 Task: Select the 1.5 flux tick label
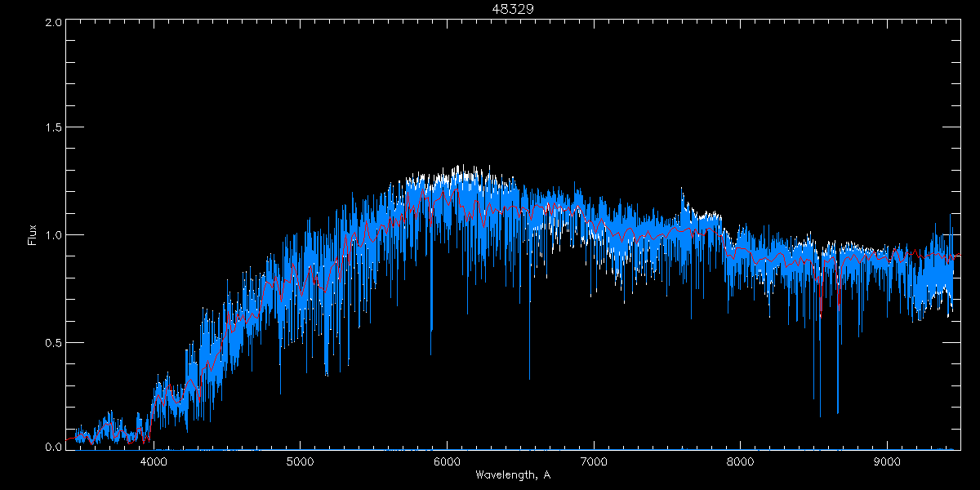[51, 128]
